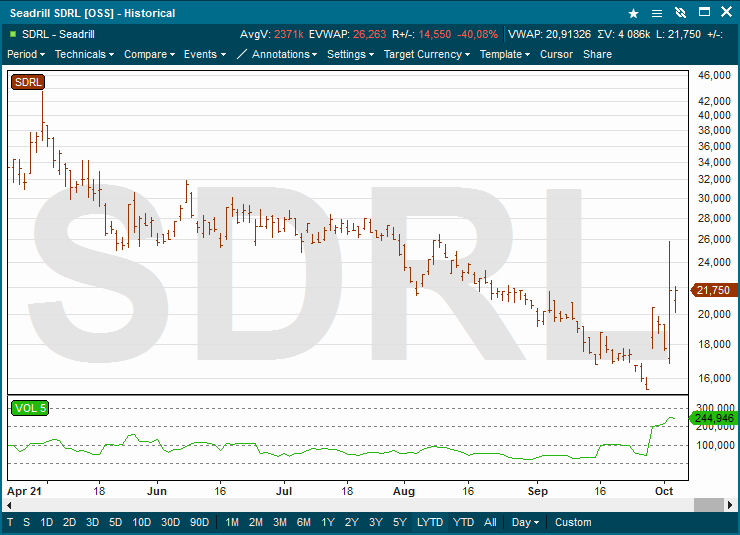Select the 6M time range
The height and width of the screenshot is (535, 740).
pyautogui.click(x=304, y=522)
